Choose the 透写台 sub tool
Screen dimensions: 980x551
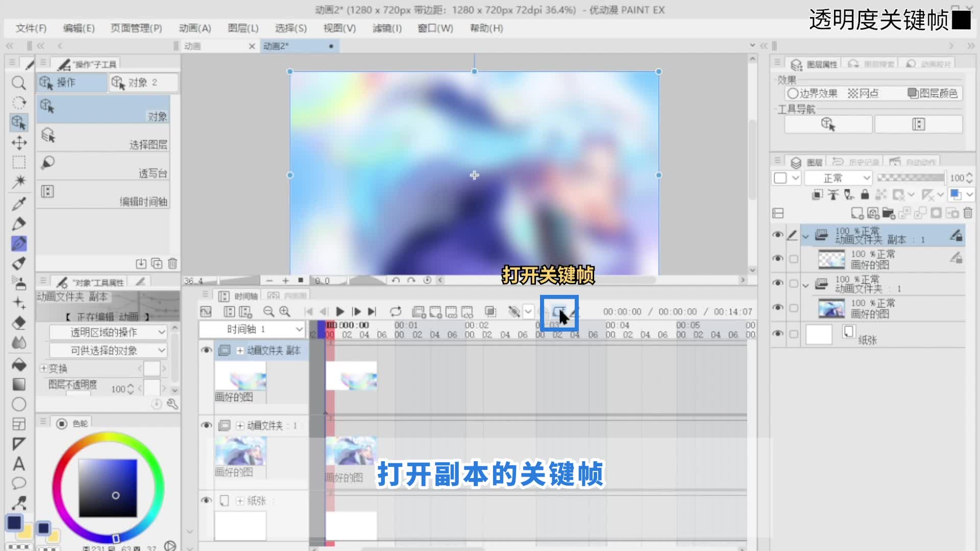pos(103,166)
